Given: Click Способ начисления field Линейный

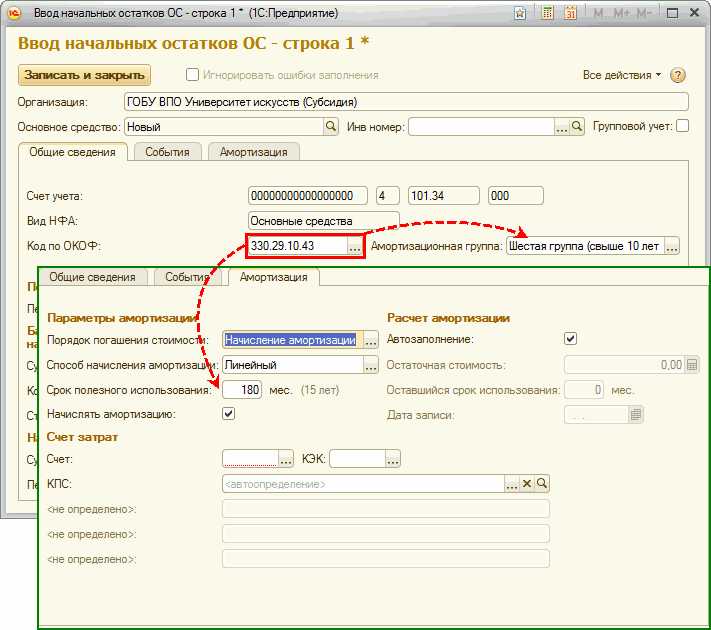Looking at the screenshot, I should coord(293,365).
